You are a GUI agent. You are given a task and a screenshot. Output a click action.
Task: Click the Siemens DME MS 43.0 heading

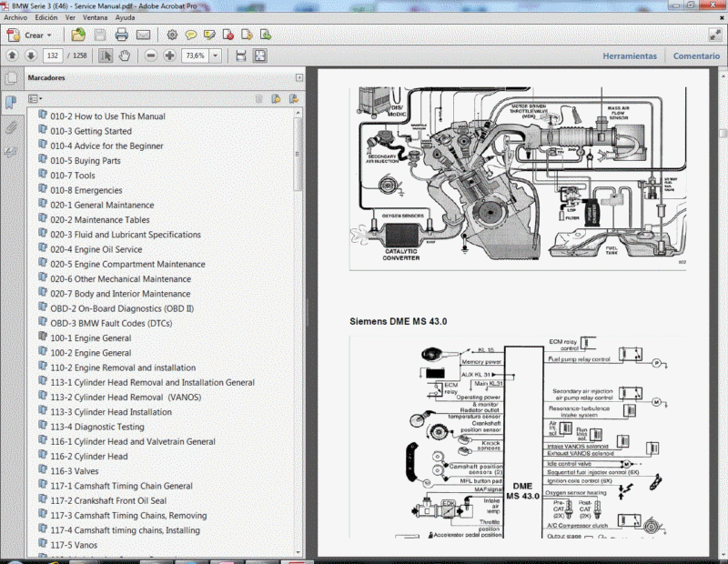(398, 321)
